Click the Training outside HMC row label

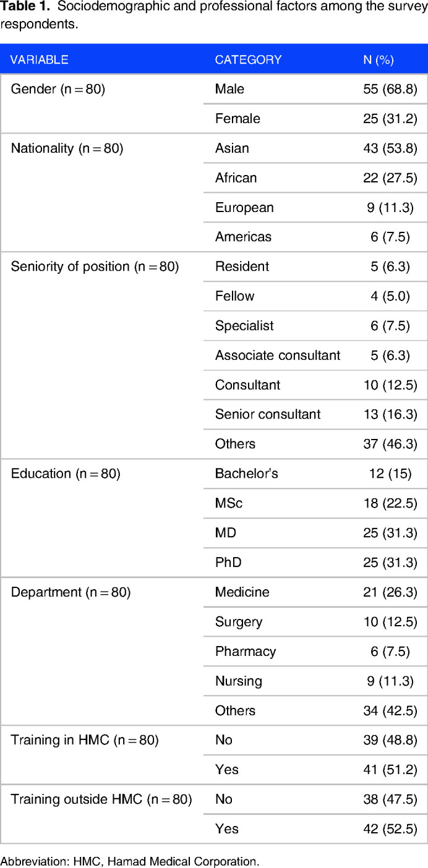click(x=101, y=799)
